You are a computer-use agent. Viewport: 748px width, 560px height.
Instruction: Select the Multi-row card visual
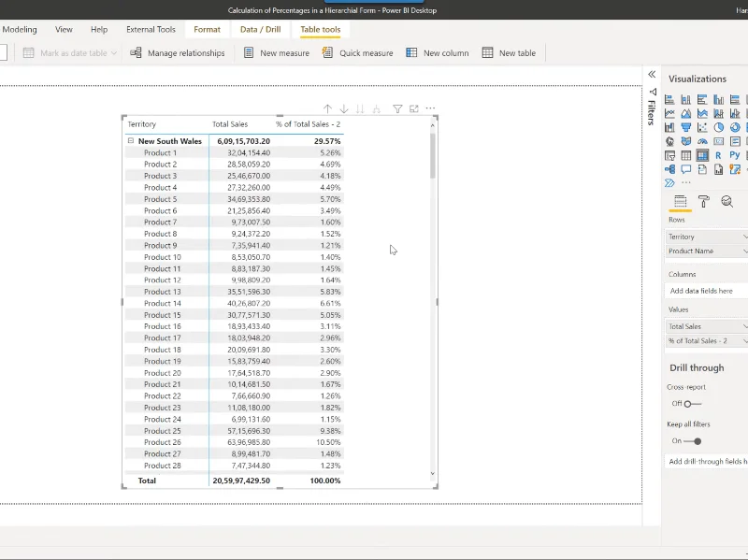tap(735, 141)
